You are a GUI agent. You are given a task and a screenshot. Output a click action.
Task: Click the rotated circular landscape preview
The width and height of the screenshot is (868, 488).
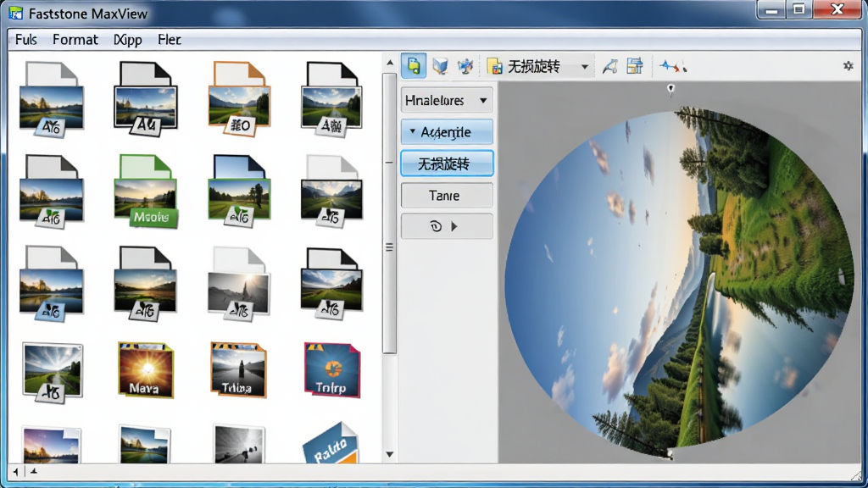pos(679,284)
